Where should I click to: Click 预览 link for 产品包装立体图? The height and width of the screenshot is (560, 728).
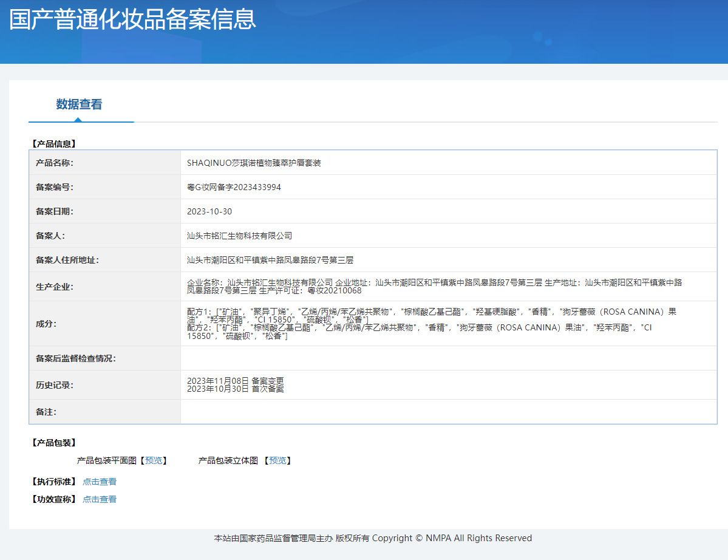pos(277,460)
